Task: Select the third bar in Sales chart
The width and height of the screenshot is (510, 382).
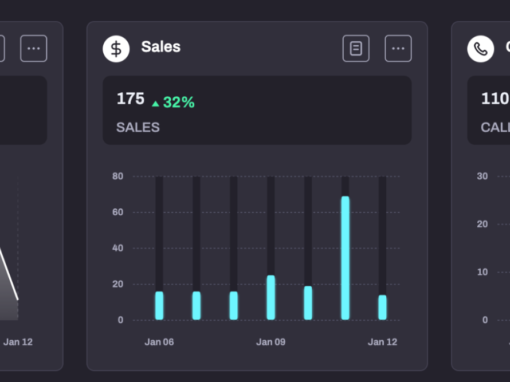Action: [234, 306]
